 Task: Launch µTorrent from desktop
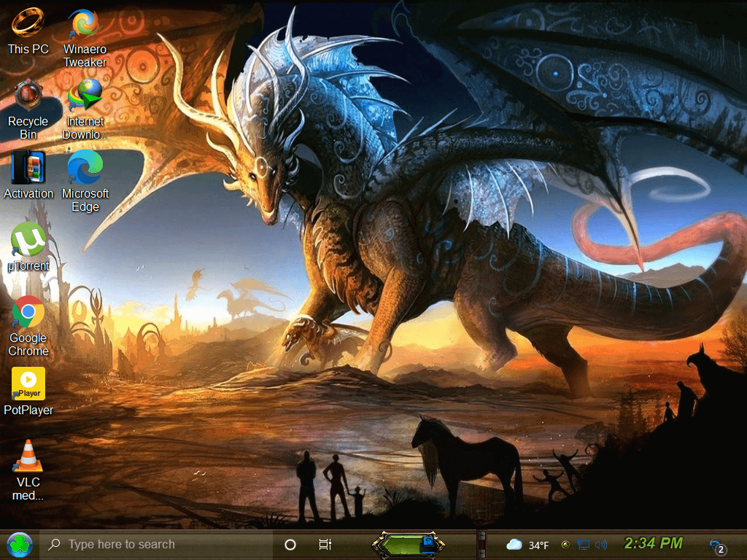[x=28, y=247]
